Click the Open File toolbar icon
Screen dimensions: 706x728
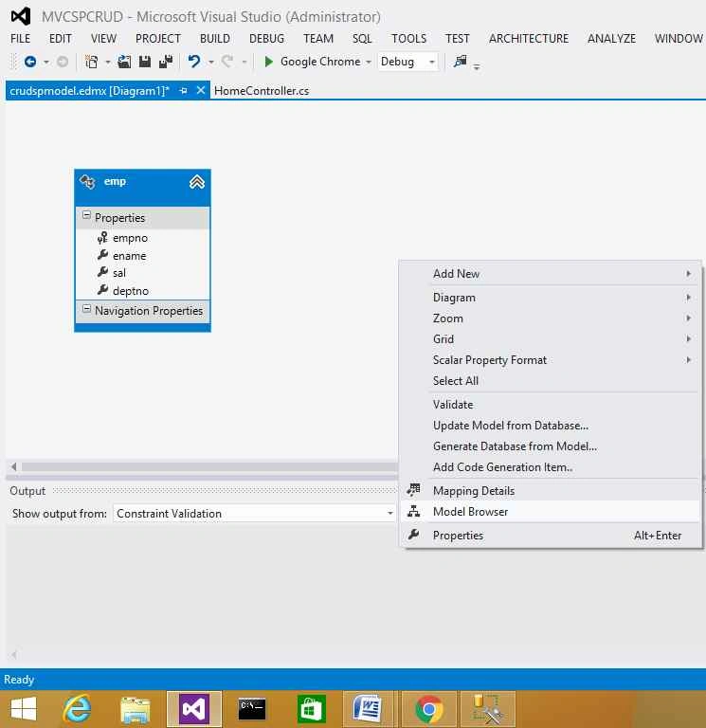pyautogui.click(x=124, y=62)
